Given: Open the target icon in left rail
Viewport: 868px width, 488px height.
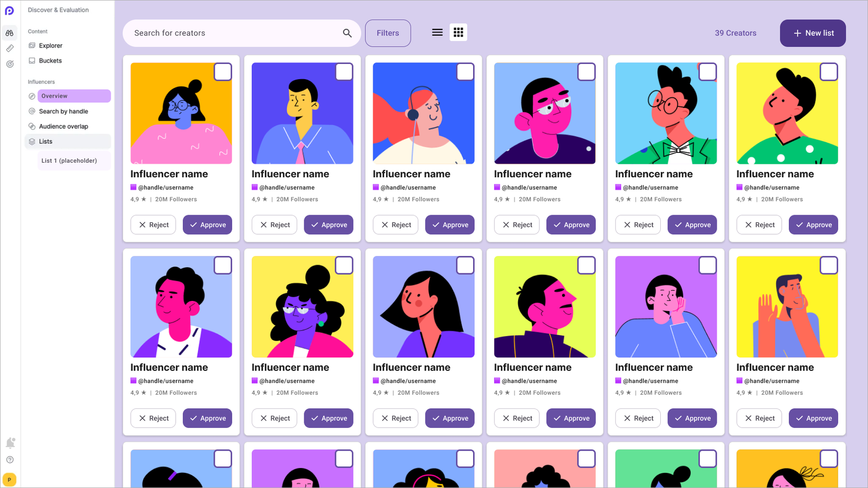Looking at the screenshot, I should (10, 64).
